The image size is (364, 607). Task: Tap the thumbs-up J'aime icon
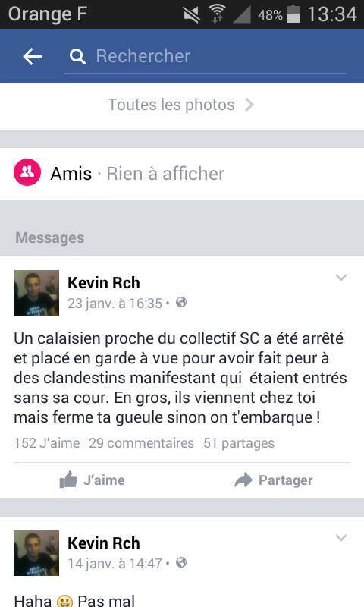[x=68, y=480]
